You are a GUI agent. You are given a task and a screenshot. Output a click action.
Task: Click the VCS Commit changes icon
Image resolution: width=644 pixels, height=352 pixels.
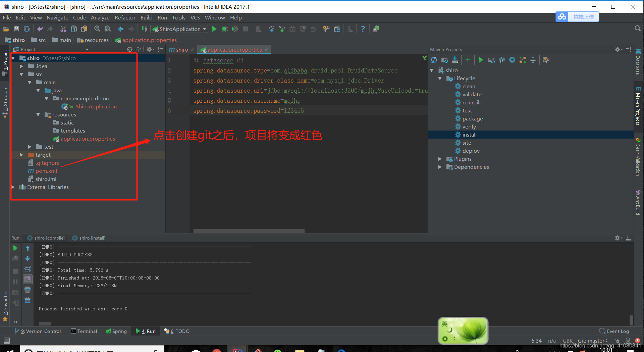tap(282, 29)
